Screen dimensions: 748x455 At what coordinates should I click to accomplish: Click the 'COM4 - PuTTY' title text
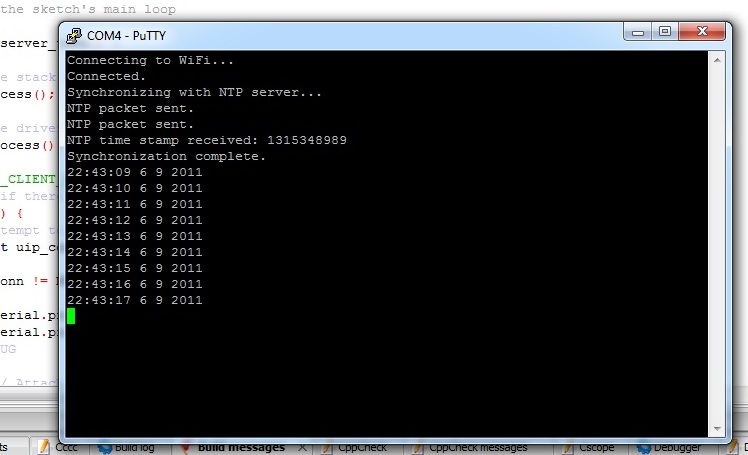[126, 36]
